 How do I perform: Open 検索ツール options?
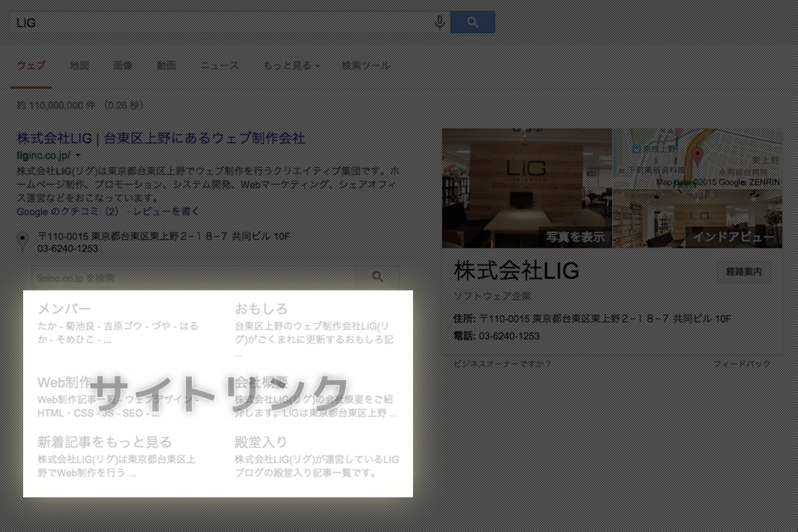(x=365, y=65)
